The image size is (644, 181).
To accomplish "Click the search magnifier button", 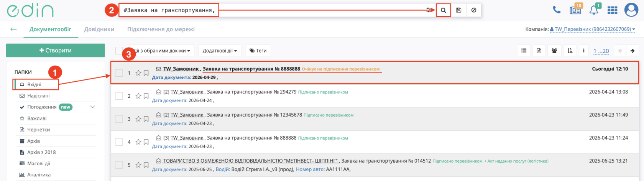I will pyautogui.click(x=443, y=10).
